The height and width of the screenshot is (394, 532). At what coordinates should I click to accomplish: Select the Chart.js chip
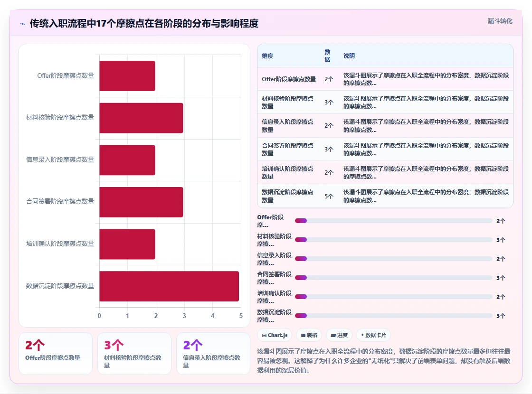click(x=275, y=335)
